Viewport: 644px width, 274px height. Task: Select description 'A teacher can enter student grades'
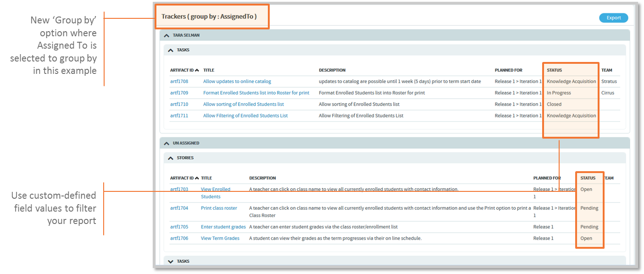click(x=323, y=227)
